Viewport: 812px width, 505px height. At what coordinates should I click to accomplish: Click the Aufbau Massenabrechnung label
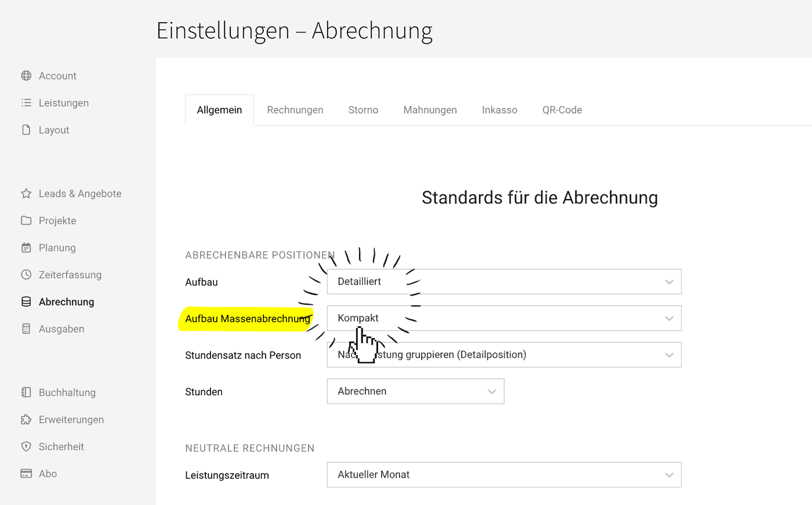(x=248, y=319)
